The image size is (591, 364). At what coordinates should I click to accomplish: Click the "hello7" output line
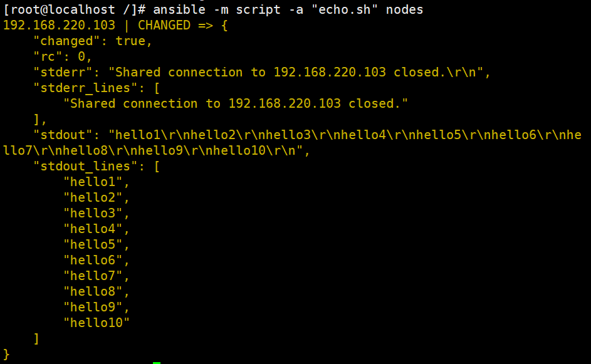click(x=97, y=276)
